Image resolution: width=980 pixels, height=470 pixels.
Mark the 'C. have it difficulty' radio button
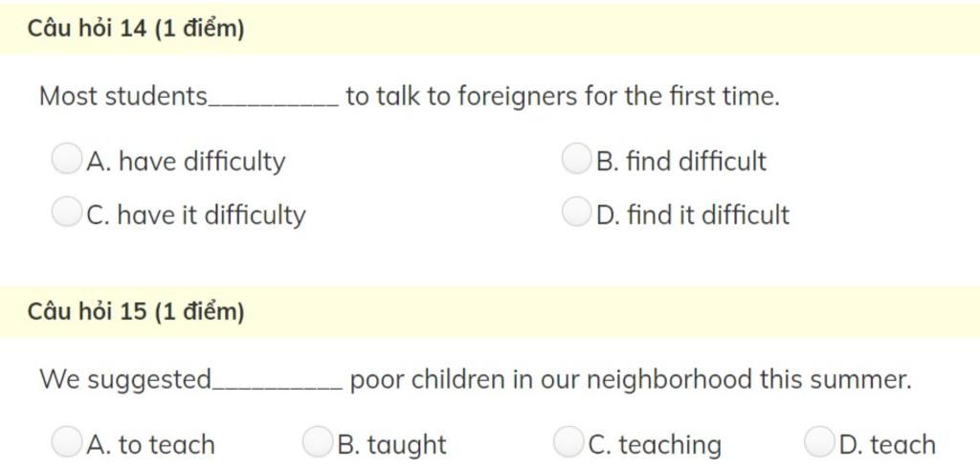pos(66,212)
